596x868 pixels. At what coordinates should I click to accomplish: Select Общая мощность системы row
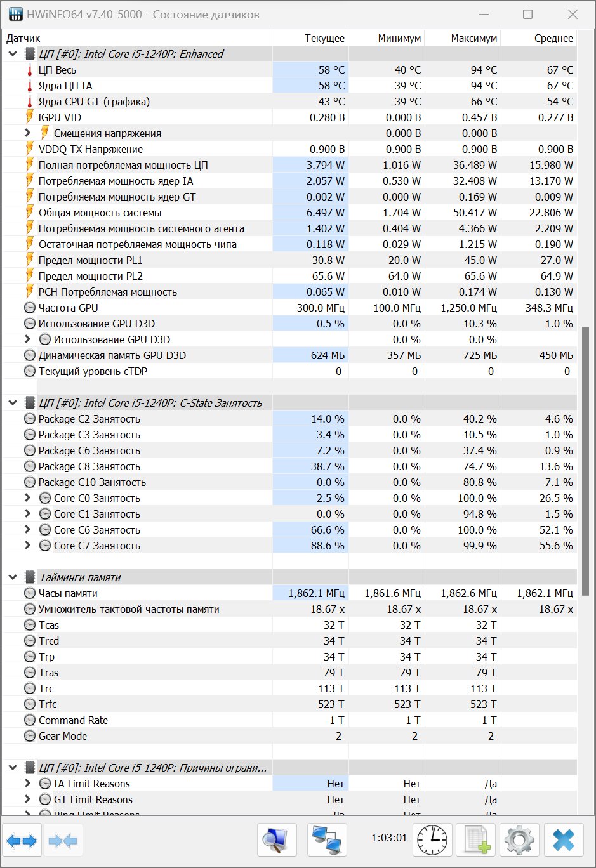click(x=289, y=213)
